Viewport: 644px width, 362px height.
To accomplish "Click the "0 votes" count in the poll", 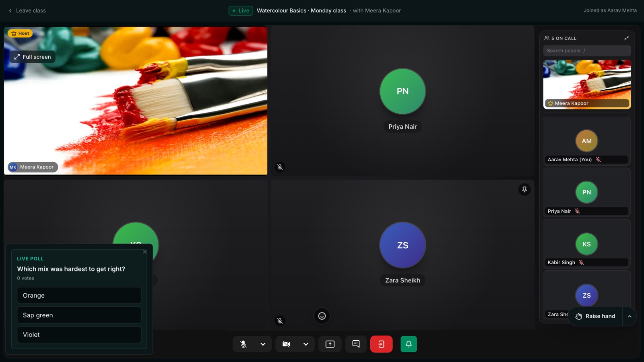I will (25, 278).
